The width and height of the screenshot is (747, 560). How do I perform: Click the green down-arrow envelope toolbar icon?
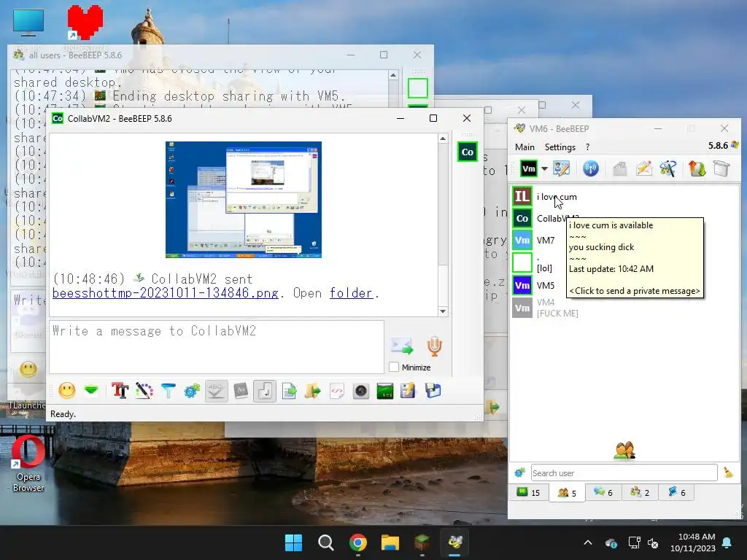click(x=91, y=391)
